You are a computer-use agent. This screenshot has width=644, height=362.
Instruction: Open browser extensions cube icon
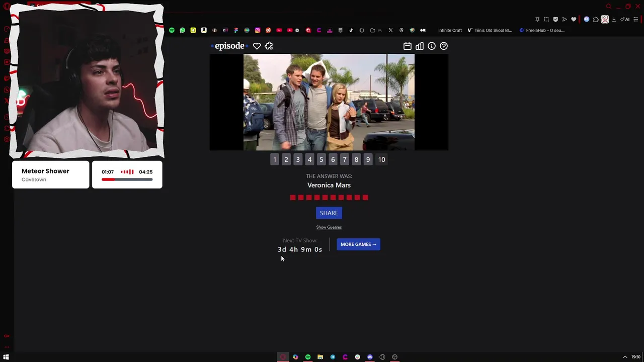tap(596, 19)
